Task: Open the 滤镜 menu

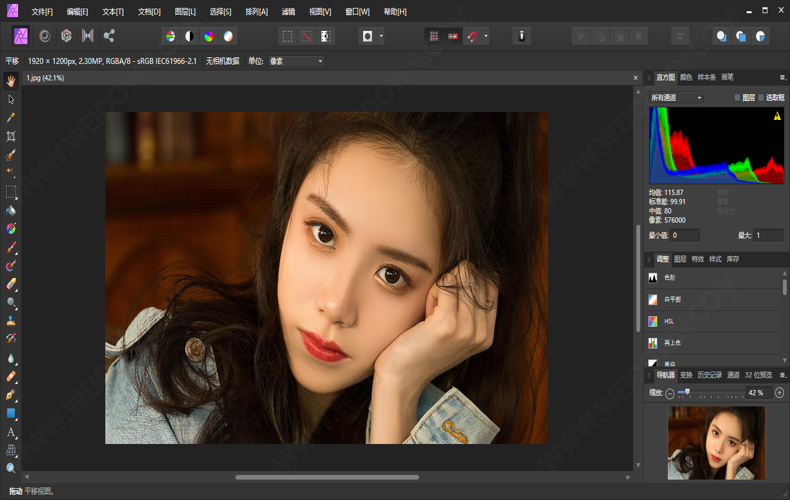Action: (x=288, y=12)
